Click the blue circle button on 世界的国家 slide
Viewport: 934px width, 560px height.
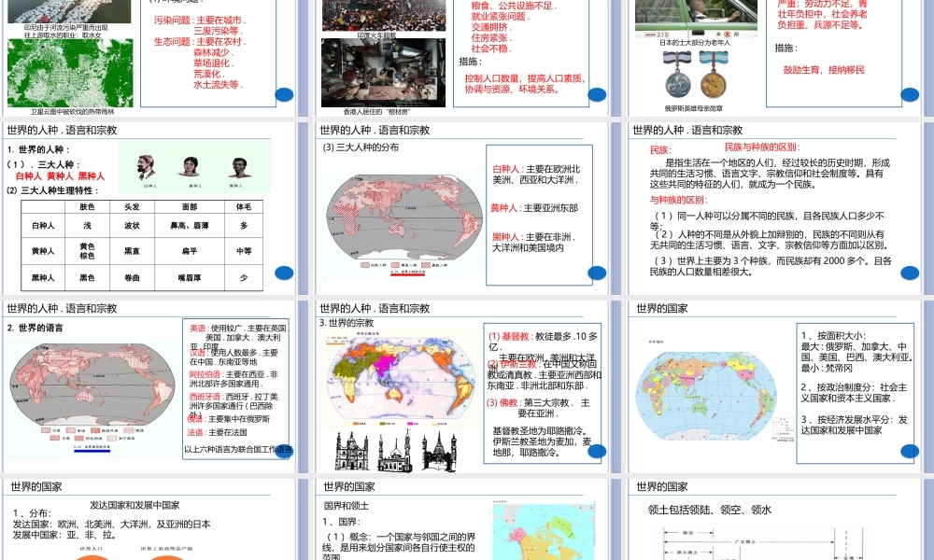(x=909, y=451)
